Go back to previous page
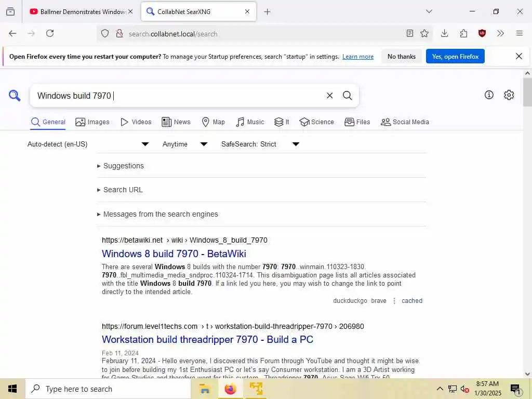 [x=12, y=33]
